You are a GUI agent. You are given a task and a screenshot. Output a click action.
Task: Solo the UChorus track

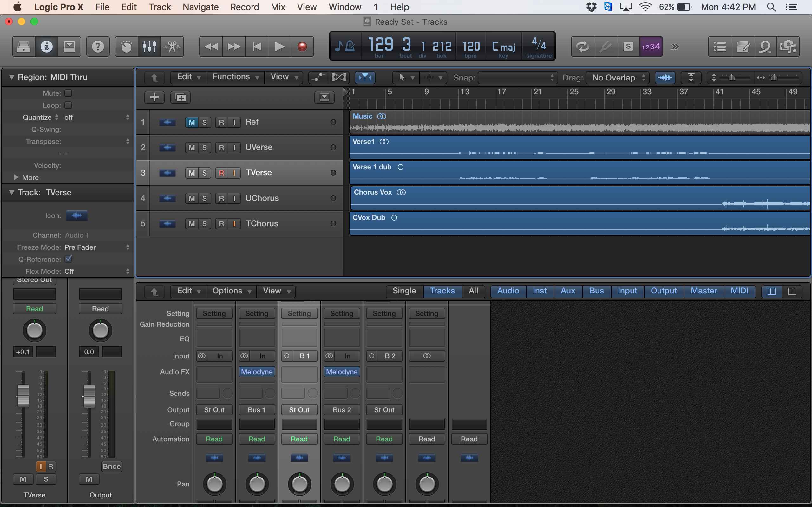[x=205, y=197]
